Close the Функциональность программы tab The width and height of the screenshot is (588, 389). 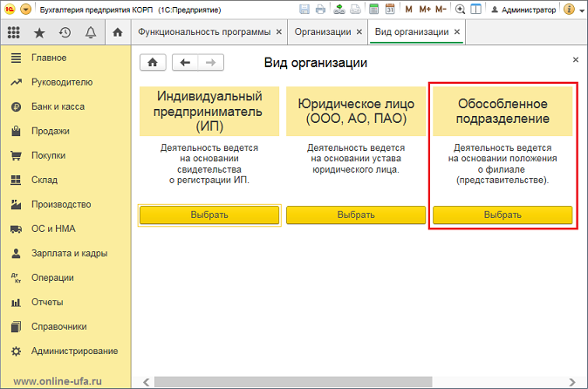pos(279,32)
